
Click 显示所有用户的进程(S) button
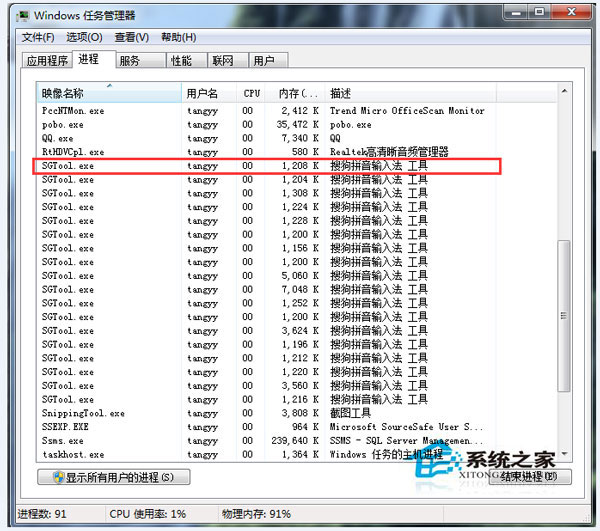click(x=114, y=477)
